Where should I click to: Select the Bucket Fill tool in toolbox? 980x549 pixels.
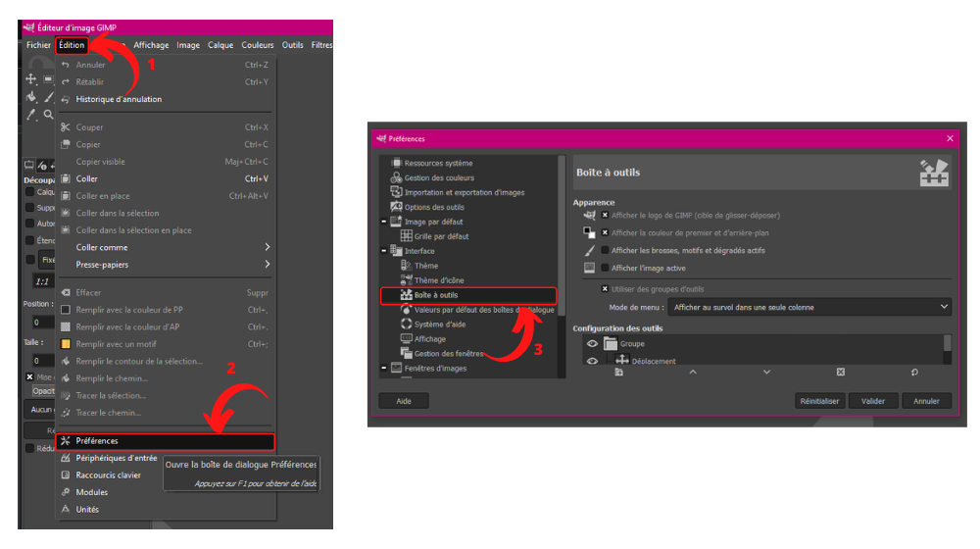[30, 97]
